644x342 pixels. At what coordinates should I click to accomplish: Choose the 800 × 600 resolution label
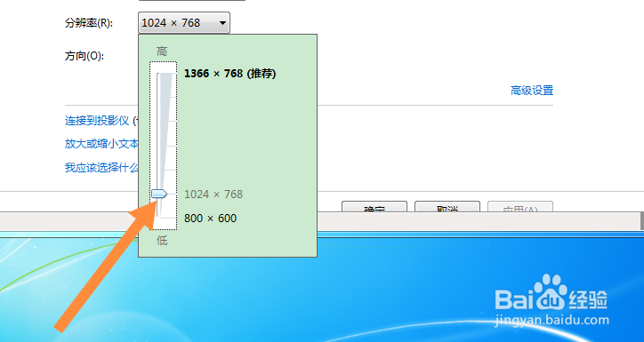210,219
